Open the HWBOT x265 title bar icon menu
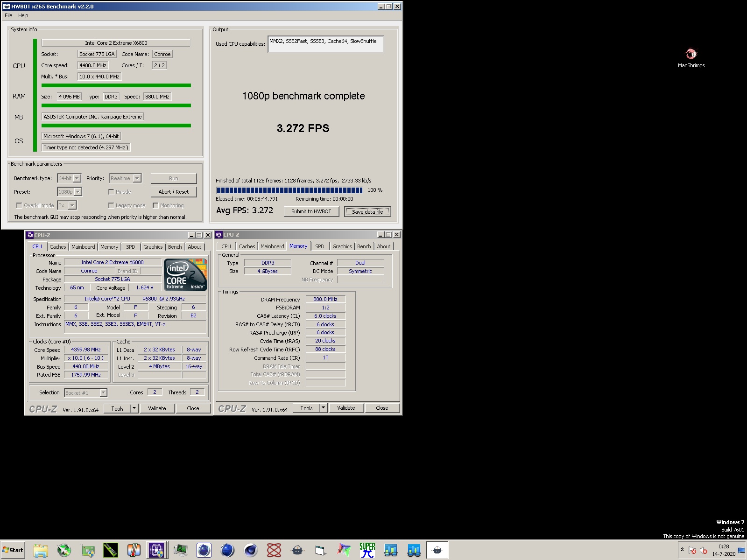This screenshot has height=560, width=747. (x=7, y=7)
